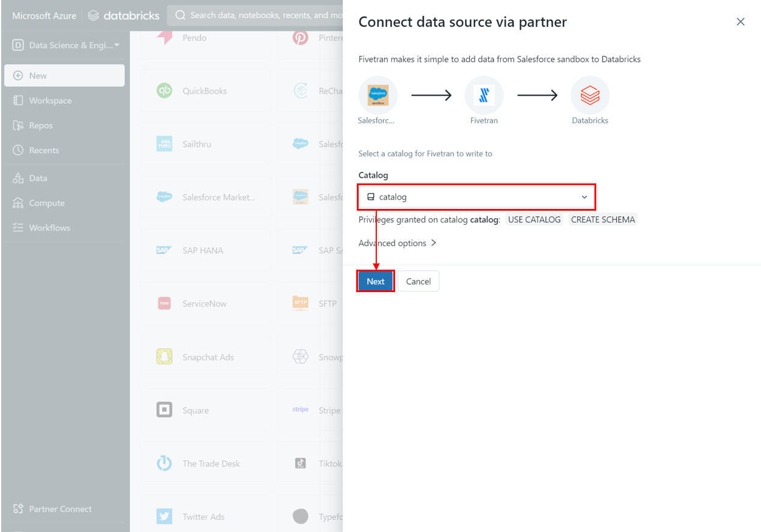This screenshot has width=761, height=532.
Task: Select the QuickBooks partner tile
Action: click(x=205, y=91)
